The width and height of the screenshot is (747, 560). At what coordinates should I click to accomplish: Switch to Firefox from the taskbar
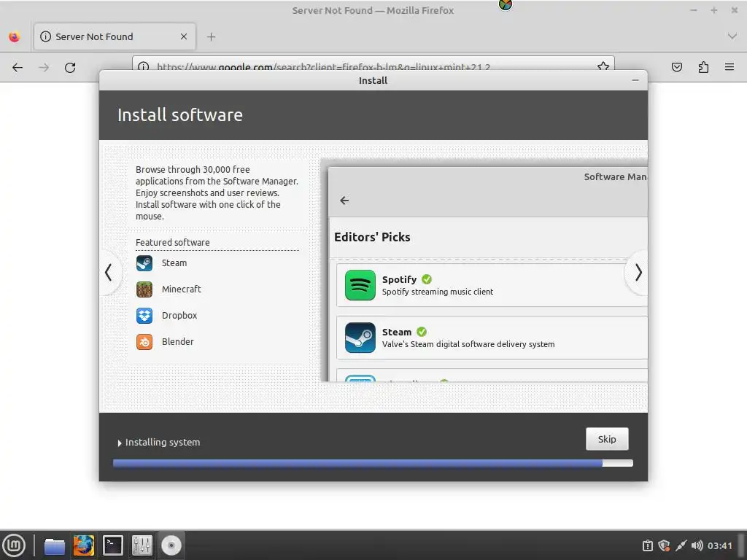click(x=83, y=545)
